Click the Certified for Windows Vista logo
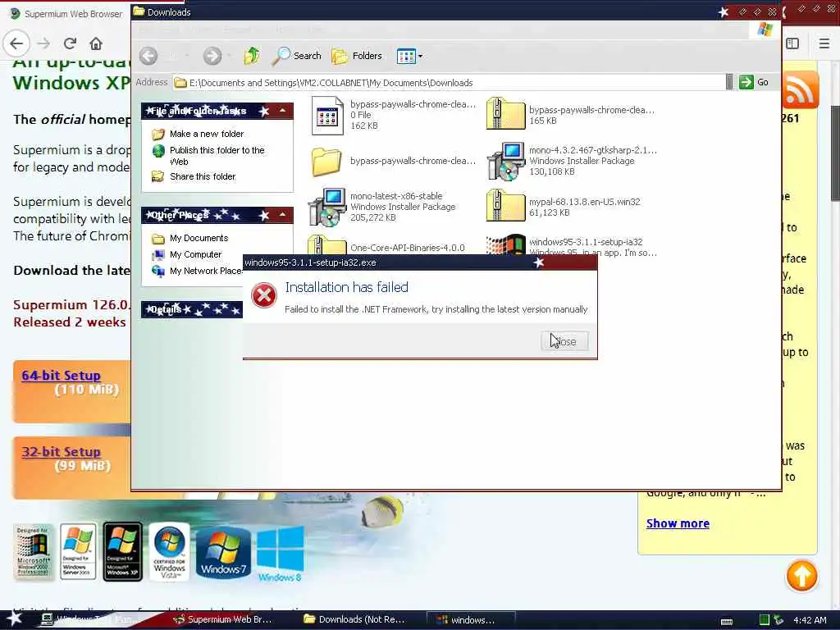Viewport: 840px width, 630px height. point(169,552)
